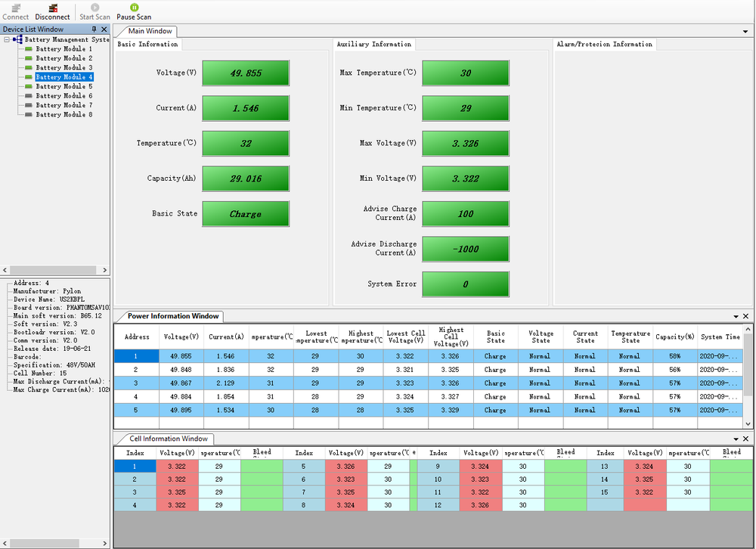Click the Basic State Charge indicator

point(246,214)
